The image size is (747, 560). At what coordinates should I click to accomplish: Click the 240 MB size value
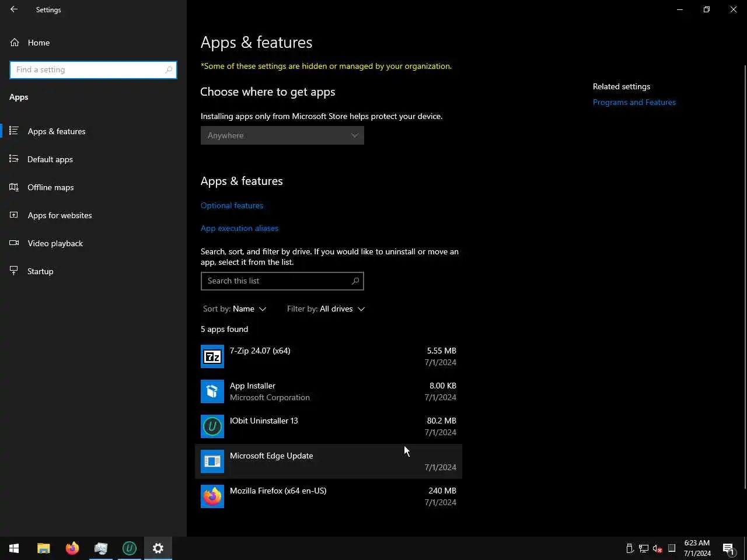click(x=442, y=491)
